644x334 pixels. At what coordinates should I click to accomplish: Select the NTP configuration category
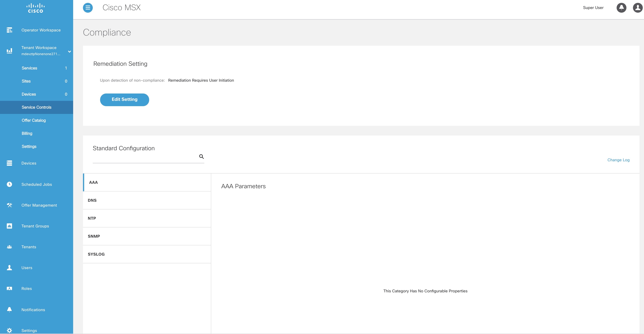click(x=147, y=218)
